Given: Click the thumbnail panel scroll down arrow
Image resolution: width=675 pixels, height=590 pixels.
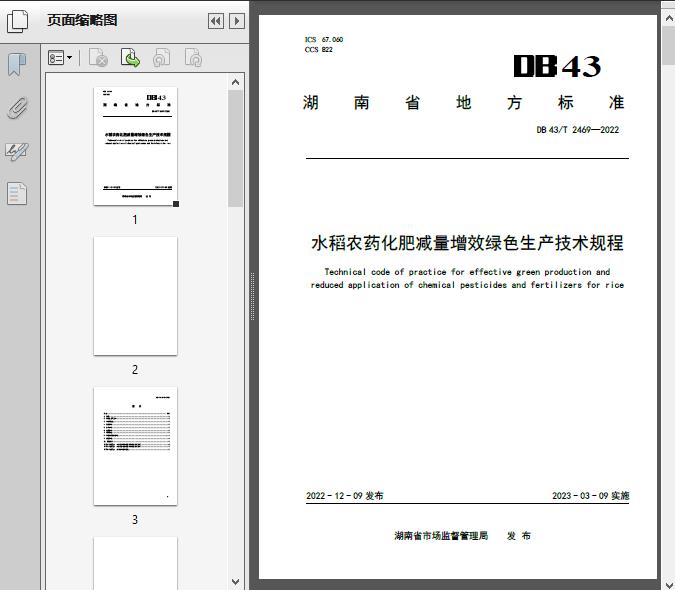Looking at the screenshot, I should pos(235,582).
